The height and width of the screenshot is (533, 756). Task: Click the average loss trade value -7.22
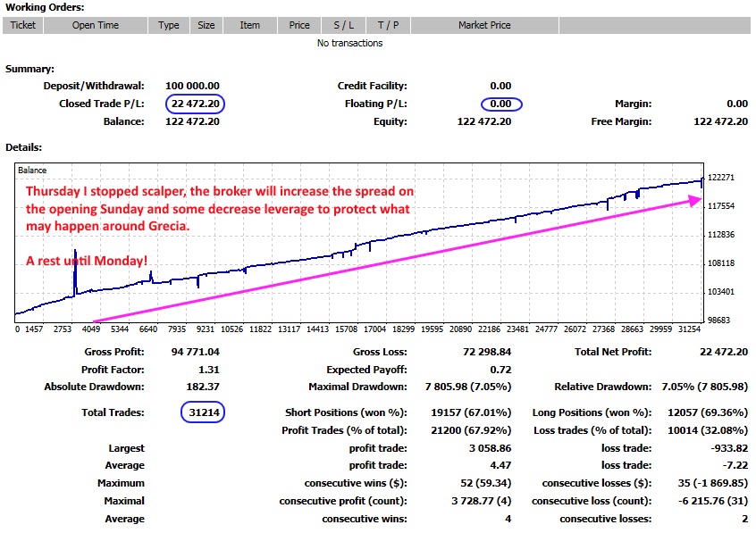click(x=735, y=465)
